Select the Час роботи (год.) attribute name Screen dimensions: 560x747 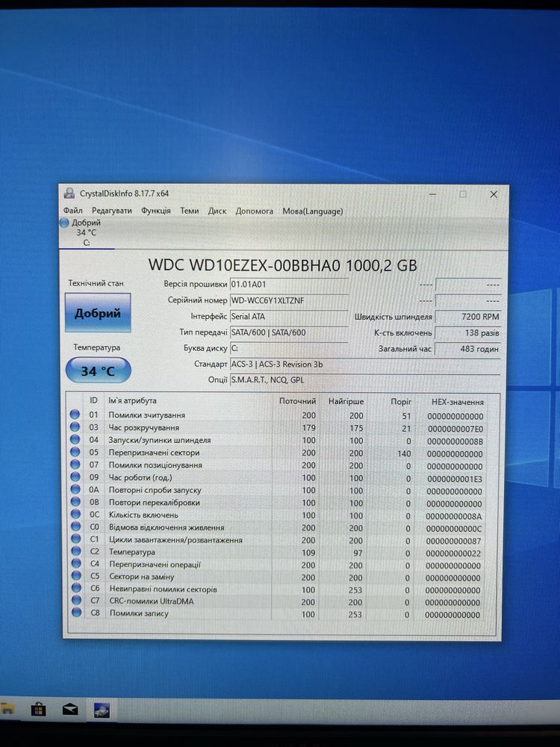coord(140,477)
